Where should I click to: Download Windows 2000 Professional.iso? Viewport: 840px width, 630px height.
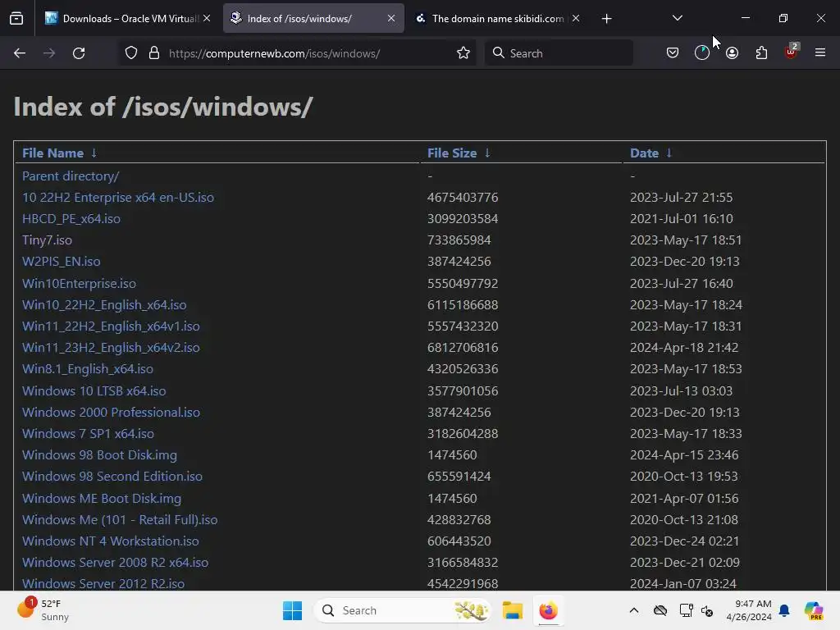coord(111,413)
